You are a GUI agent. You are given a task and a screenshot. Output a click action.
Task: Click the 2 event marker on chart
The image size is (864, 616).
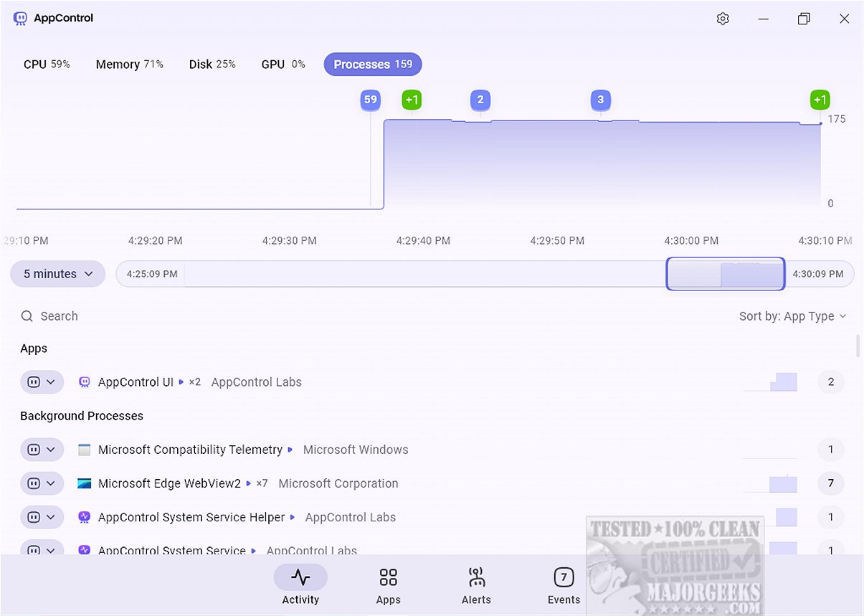pos(480,100)
